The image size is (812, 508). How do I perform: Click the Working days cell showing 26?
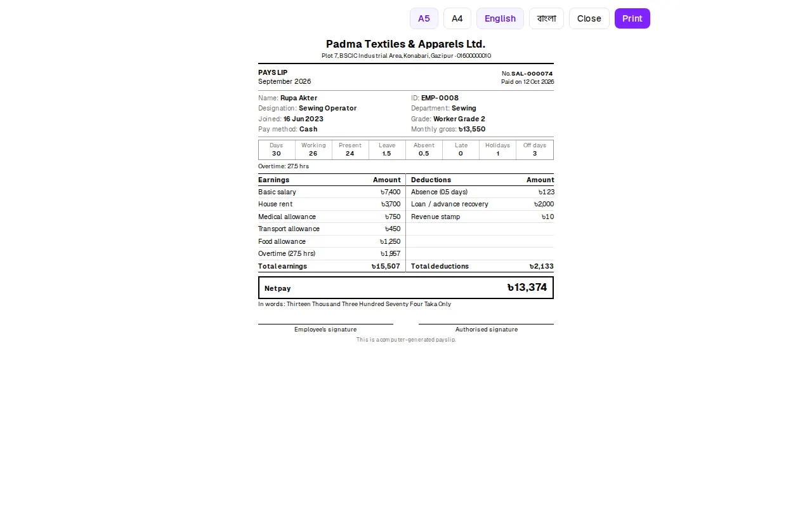(313, 150)
